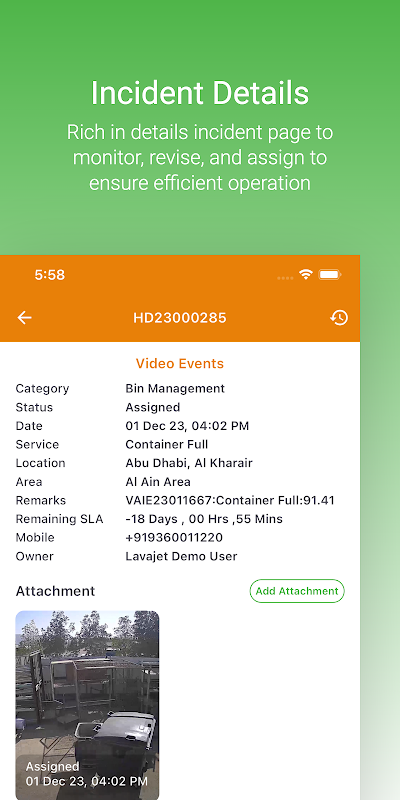The height and width of the screenshot is (800, 400).
Task: Tap the Container Full service value
Action: pyautogui.click(x=167, y=444)
